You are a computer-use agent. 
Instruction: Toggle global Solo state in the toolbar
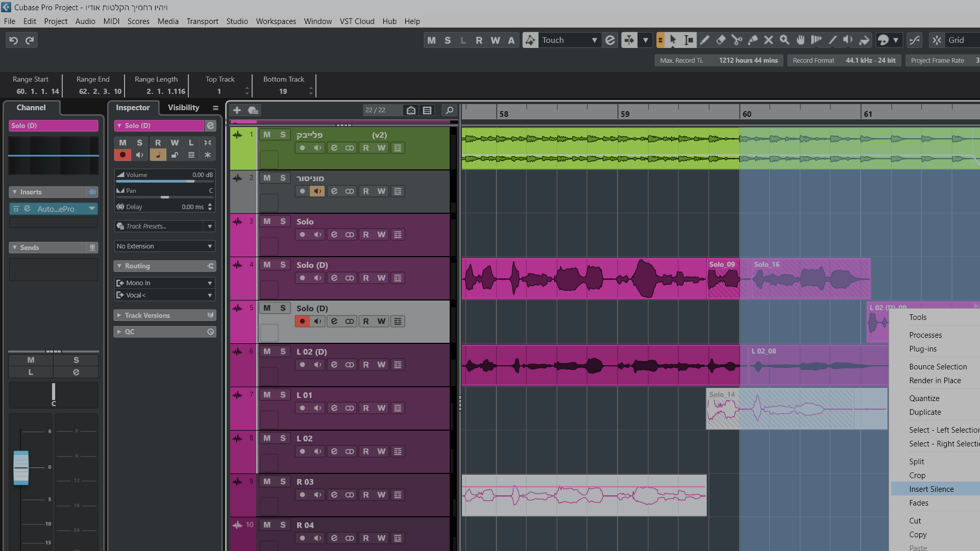pyautogui.click(x=448, y=40)
